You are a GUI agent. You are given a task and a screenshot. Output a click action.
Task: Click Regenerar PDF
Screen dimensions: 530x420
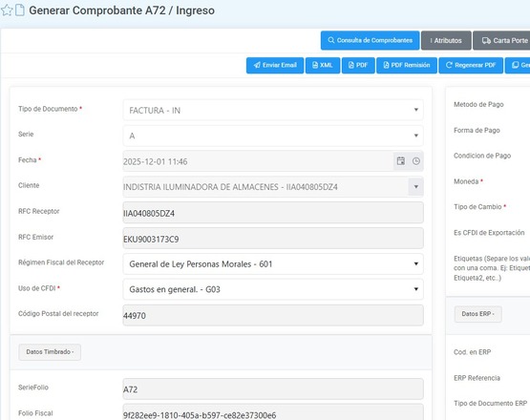471,65
